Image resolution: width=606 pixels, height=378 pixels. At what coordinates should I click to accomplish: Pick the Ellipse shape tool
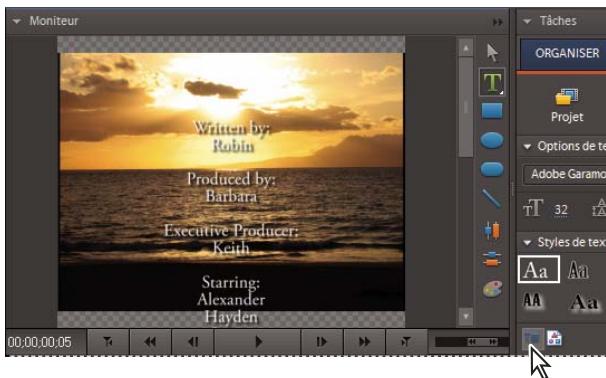(x=492, y=140)
